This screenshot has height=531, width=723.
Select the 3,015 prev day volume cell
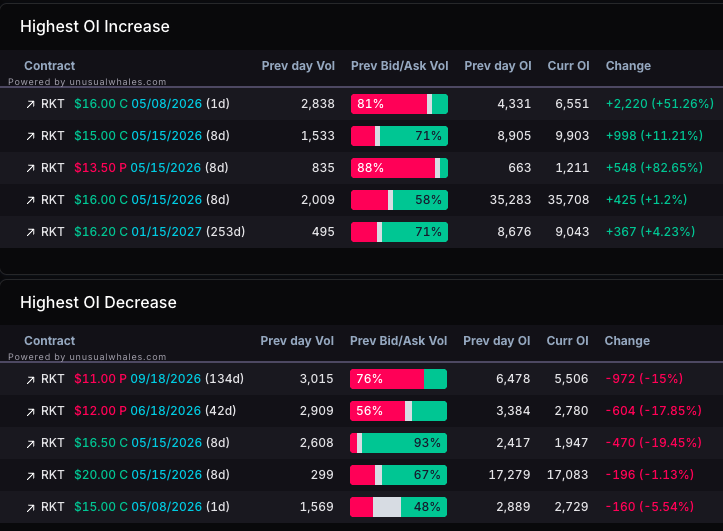(317, 379)
